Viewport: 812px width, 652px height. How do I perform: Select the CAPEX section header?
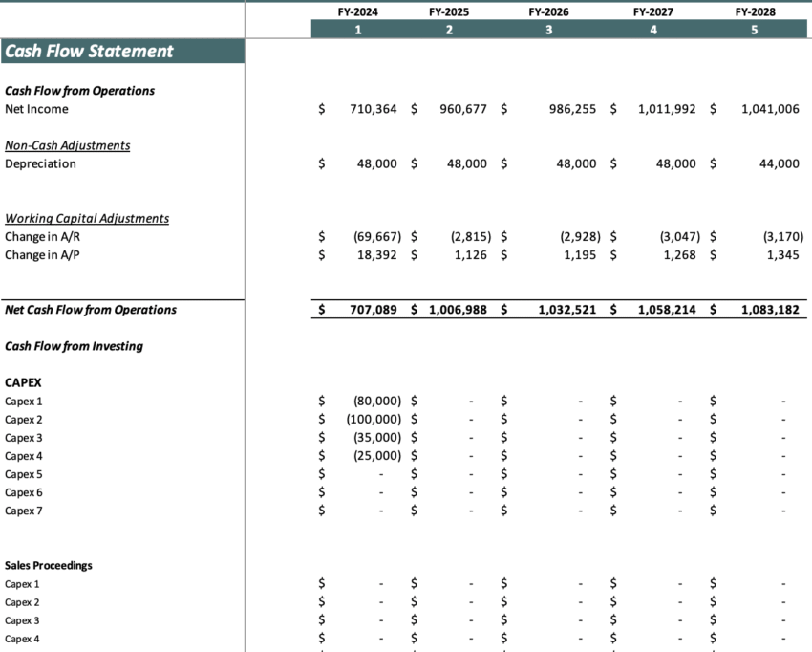pyautogui.click(x=23, y=381)
